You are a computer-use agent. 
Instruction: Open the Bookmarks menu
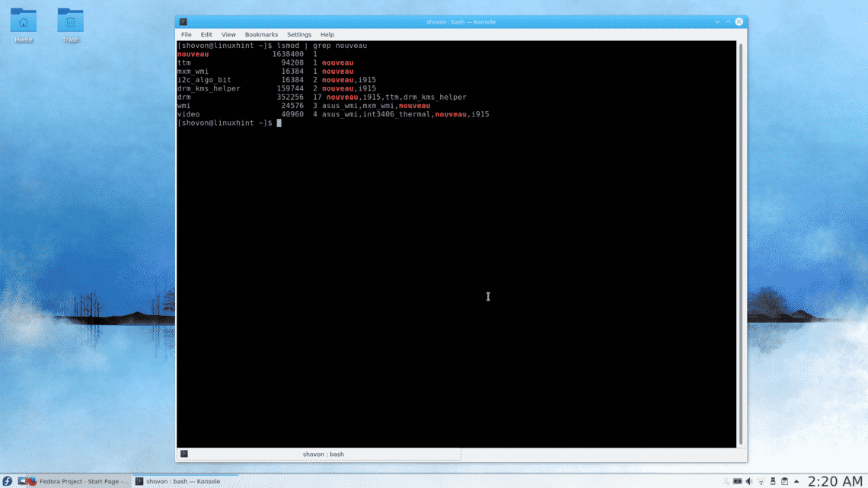pos(261,34)
